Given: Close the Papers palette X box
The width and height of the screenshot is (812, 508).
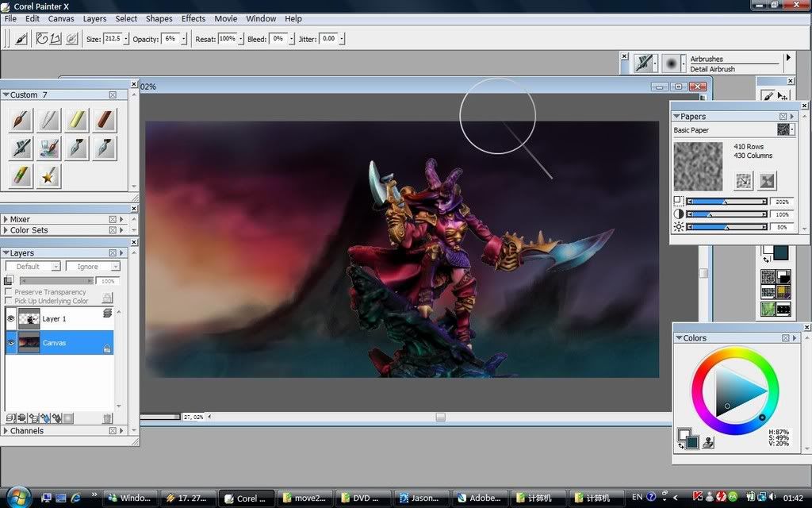Looking at the screenshot, I should [783, 117].
